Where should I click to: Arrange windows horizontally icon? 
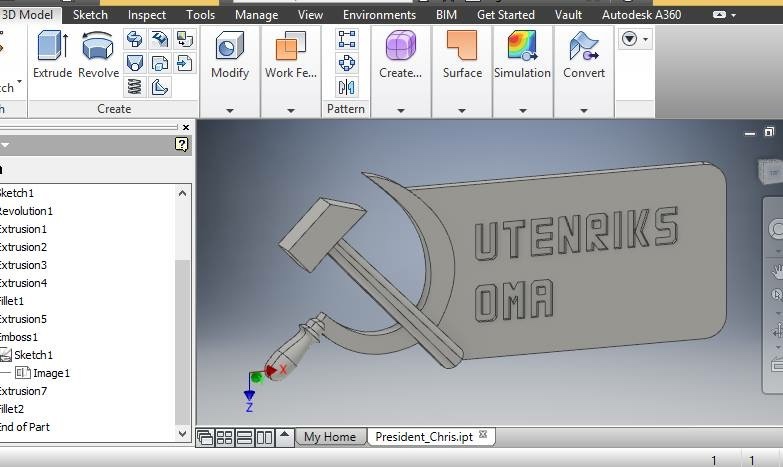244,438
